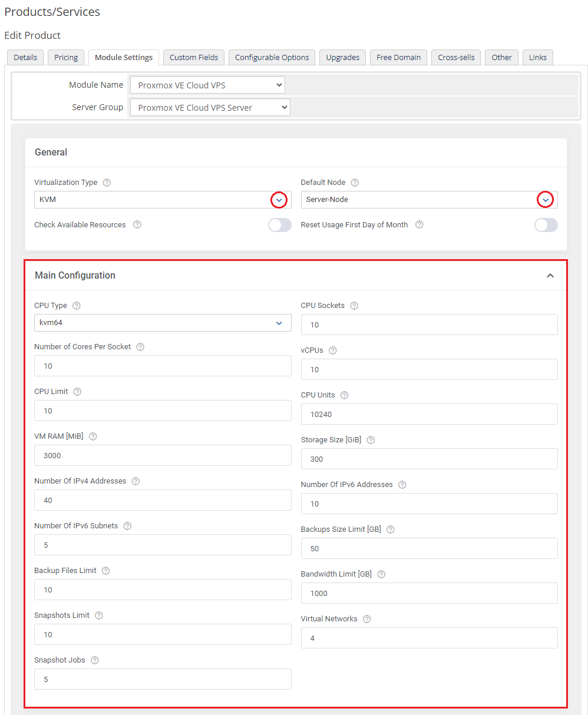Click help icon for Number Of IPv4 Addresses
This screenshot has height=715, width=588.
[x=136, y=481]
